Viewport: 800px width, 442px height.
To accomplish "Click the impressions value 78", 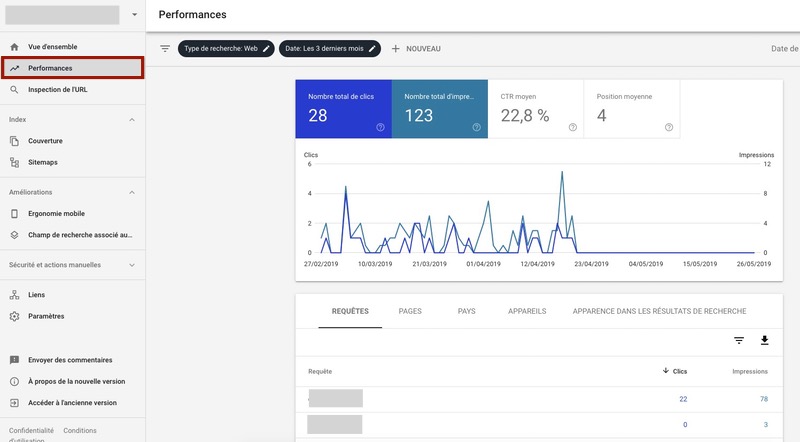I will (764, 399).
